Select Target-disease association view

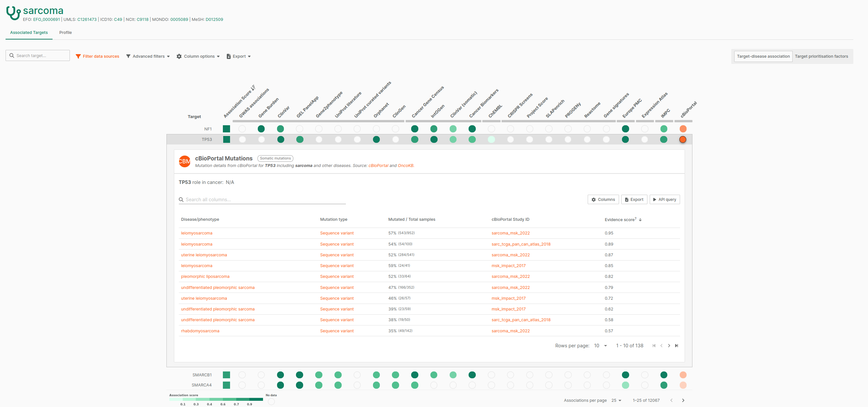(763, 56)
